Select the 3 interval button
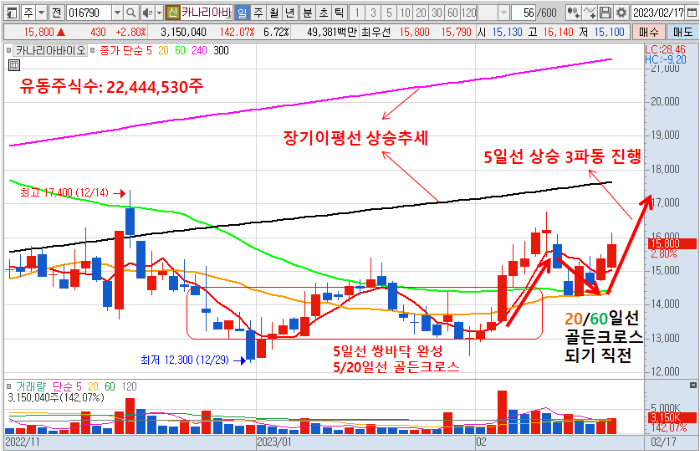 coord(373,13)
